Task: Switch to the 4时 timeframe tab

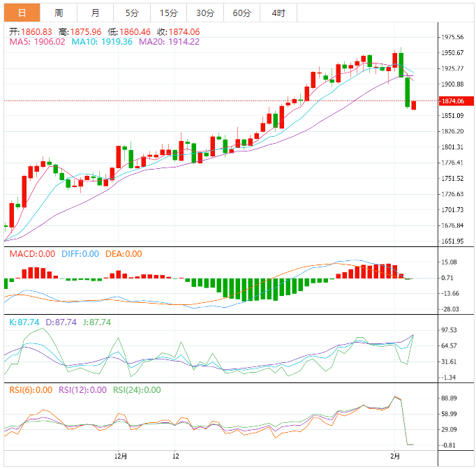Action: click(278, 13)
